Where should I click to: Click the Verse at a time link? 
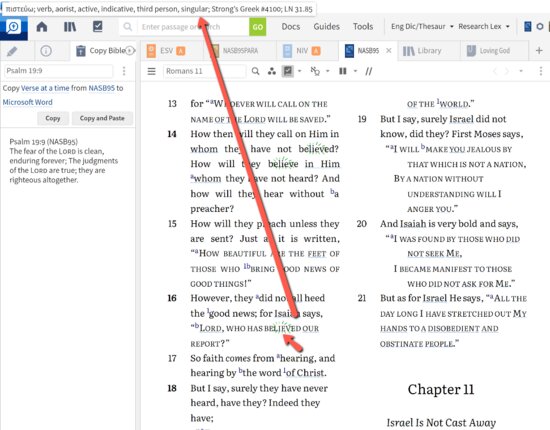(x=45, y=88)
